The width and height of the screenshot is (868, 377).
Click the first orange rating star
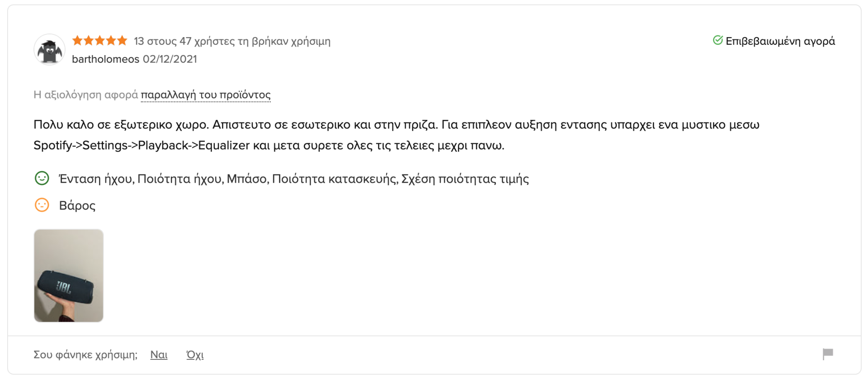77,41
